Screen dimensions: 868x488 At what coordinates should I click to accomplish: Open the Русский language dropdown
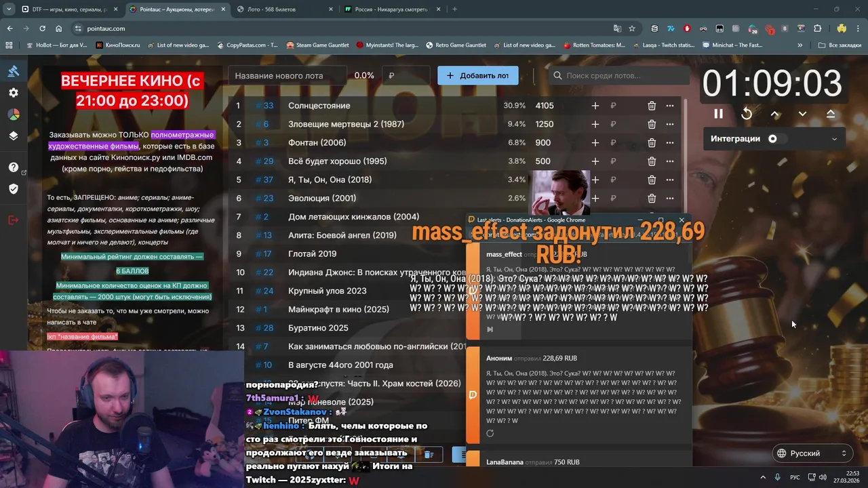click(813, 453)
